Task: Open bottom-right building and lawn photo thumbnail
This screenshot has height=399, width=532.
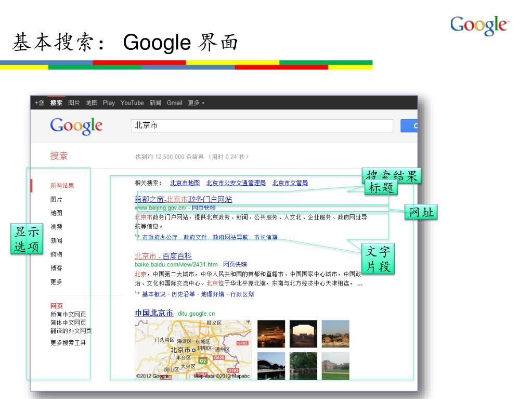Action: pyautogui.click(x=335, y=366)
